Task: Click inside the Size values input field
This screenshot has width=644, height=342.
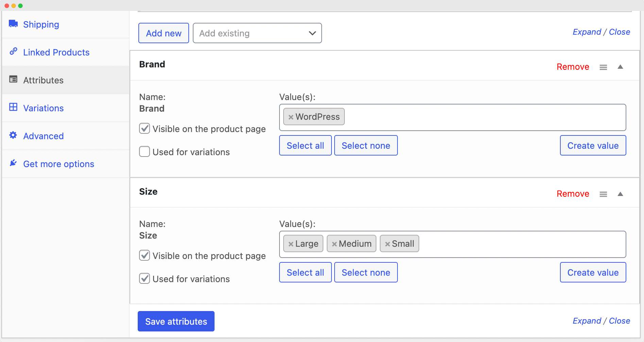Action: click(x=493, y=243)
